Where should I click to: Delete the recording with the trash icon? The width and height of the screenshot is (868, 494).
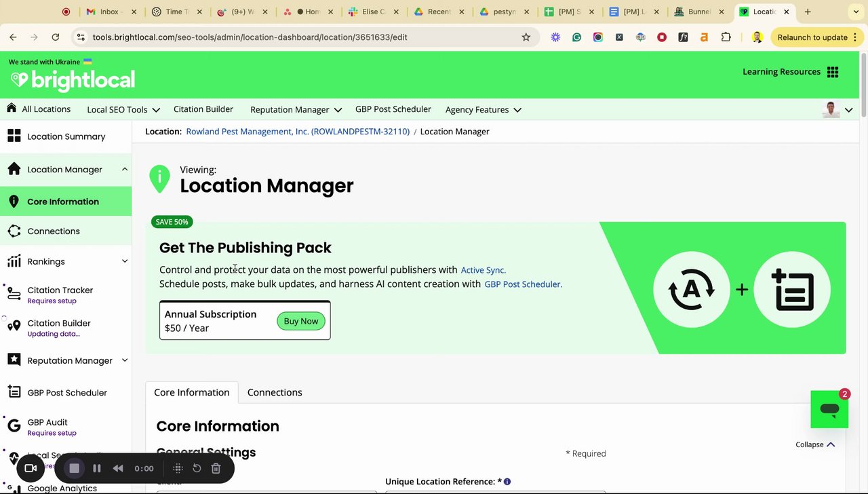pyautogui.click(x=216, y=468)
